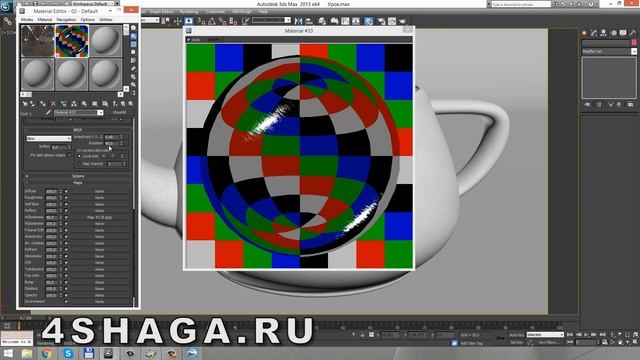Click the Sample Type sphere icon
The image size is (640, 360).
133,28
